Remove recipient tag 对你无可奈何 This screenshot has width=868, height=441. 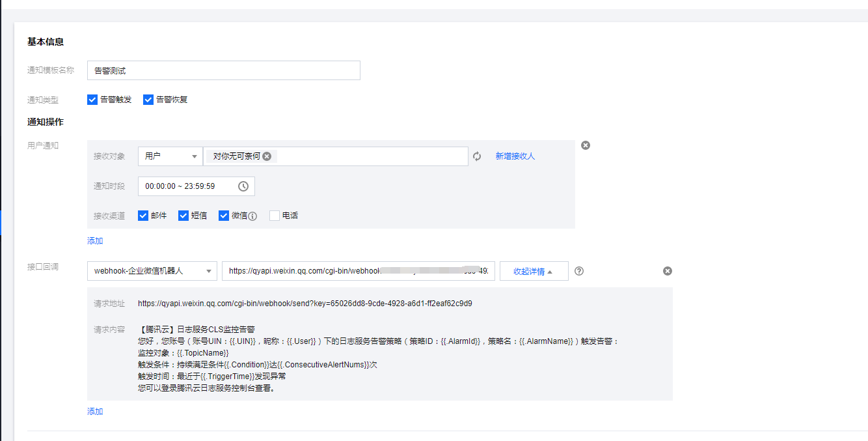tap(267, 156)
